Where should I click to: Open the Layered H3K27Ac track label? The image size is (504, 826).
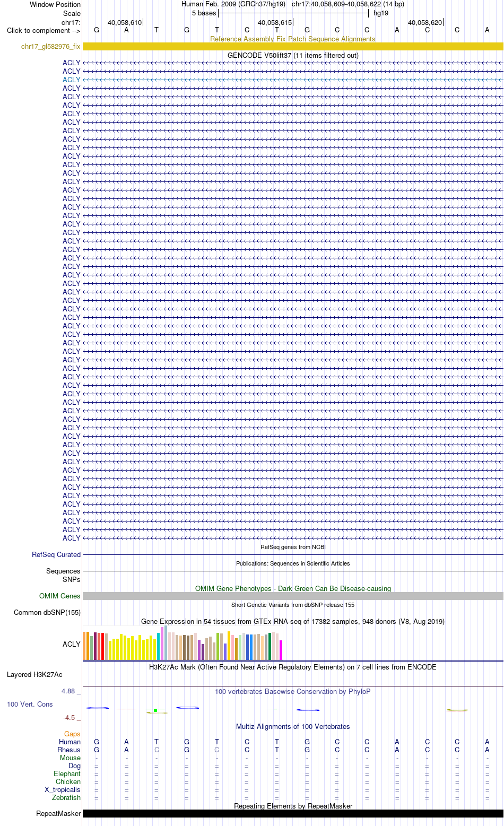point(34,674)
